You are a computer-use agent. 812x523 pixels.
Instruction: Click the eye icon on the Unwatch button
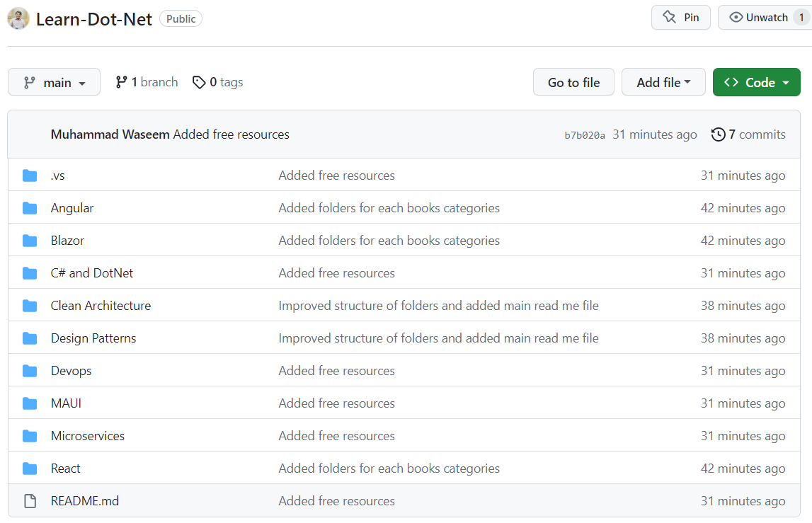(x=736, y=17)
